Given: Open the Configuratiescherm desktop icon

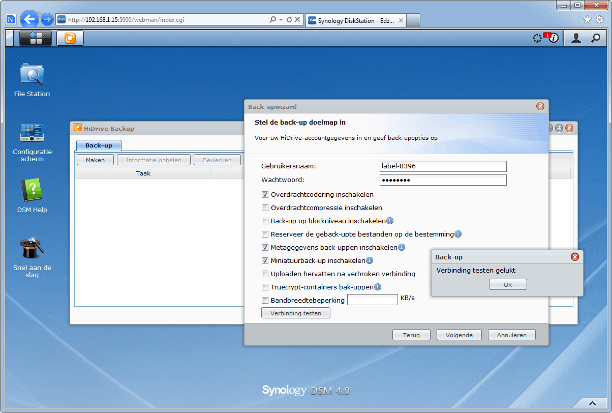Looking at the screenshot, I should pos(32,141).
